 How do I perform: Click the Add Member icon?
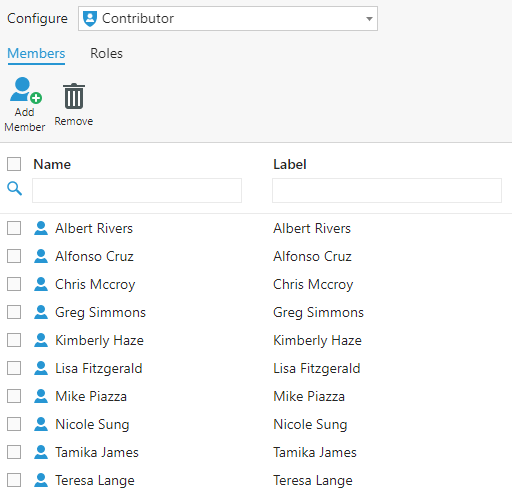click(26, 90)
